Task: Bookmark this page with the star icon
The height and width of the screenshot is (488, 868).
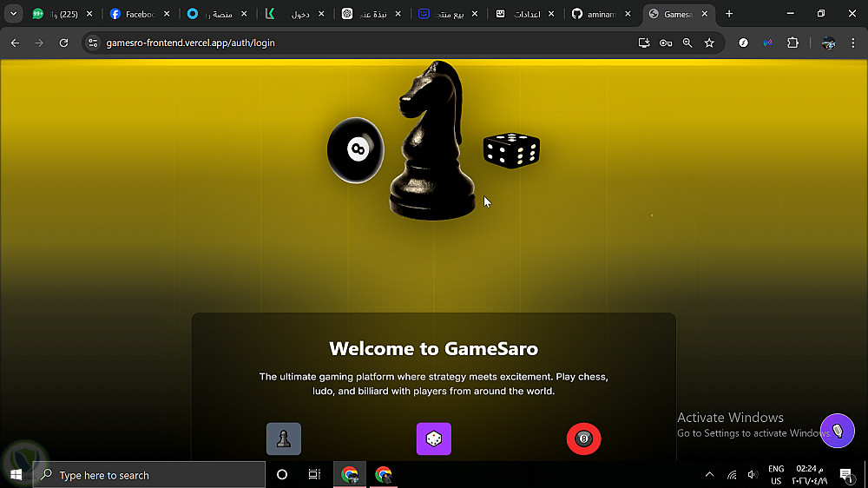Action: coord(709,43)
